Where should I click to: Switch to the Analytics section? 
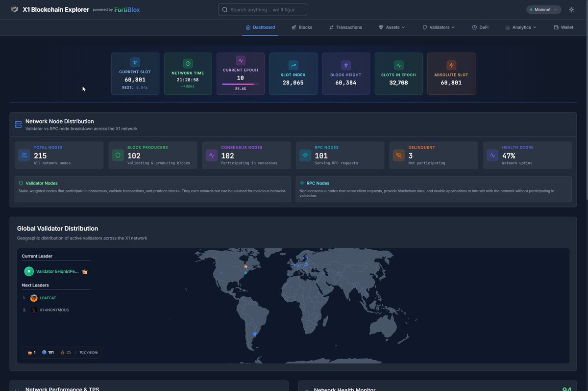520,27
